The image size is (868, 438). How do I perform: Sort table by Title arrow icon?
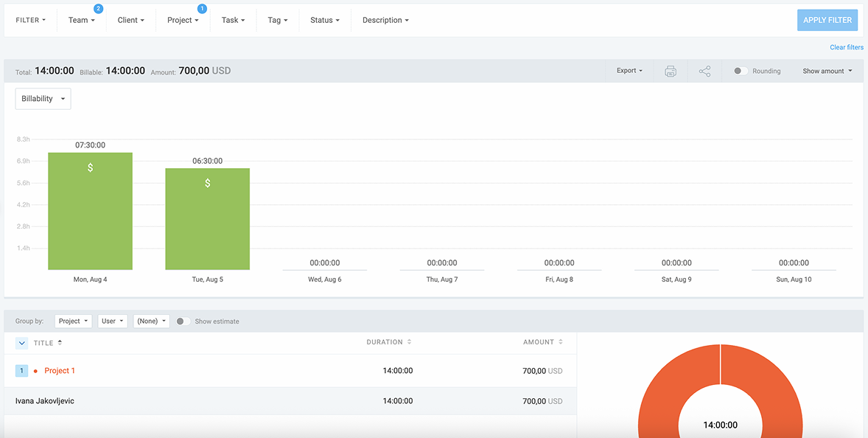pos(60,342)
